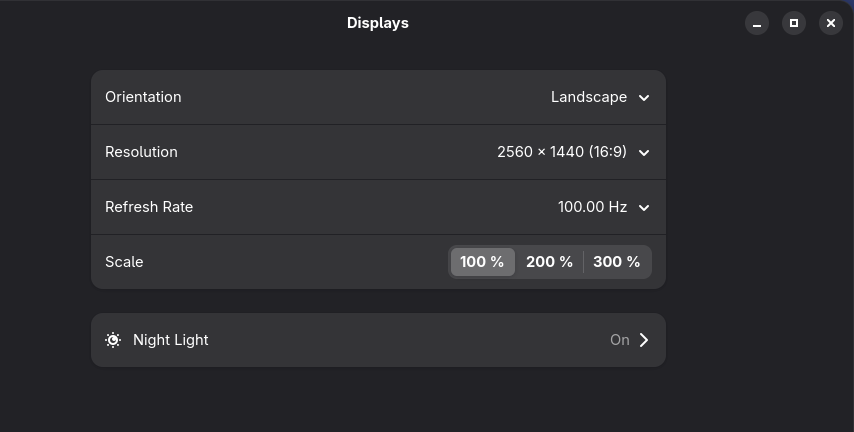The width and height of the screenshot is (854, 432).
Task: Close the Displays window
Action: 831,23
